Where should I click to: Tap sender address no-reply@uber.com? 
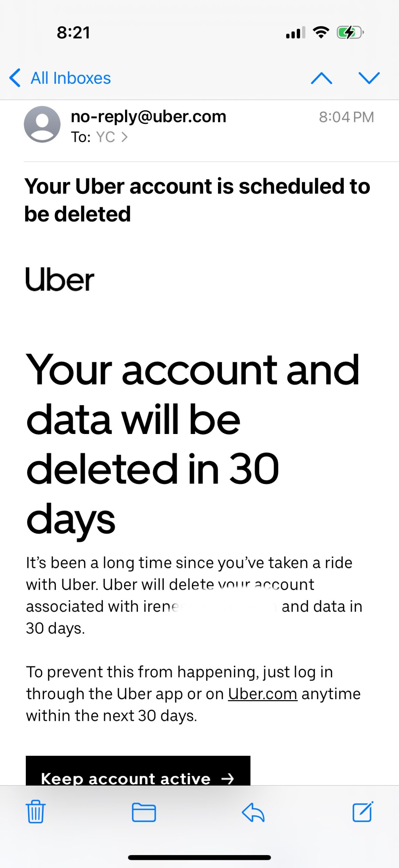coord(148,117)
